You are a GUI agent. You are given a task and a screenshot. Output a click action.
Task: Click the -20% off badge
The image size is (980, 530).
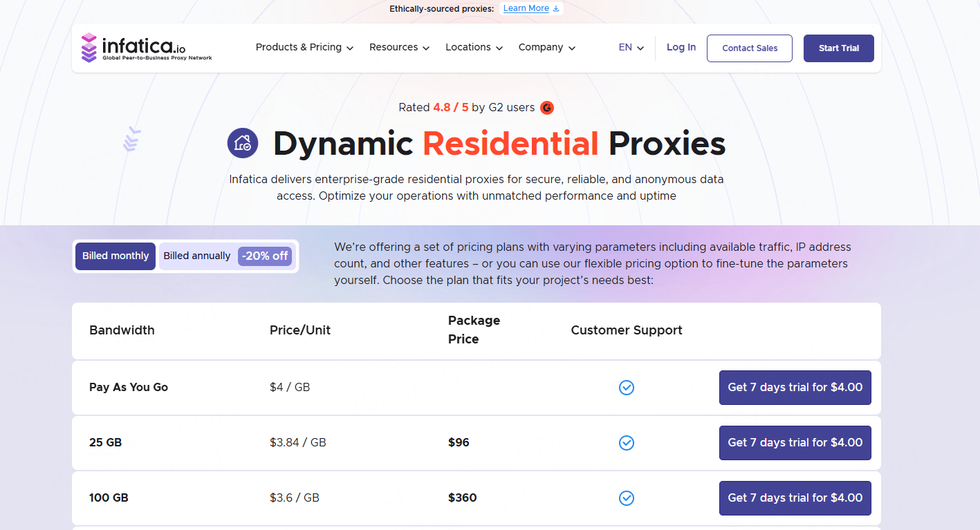(265, 256)
